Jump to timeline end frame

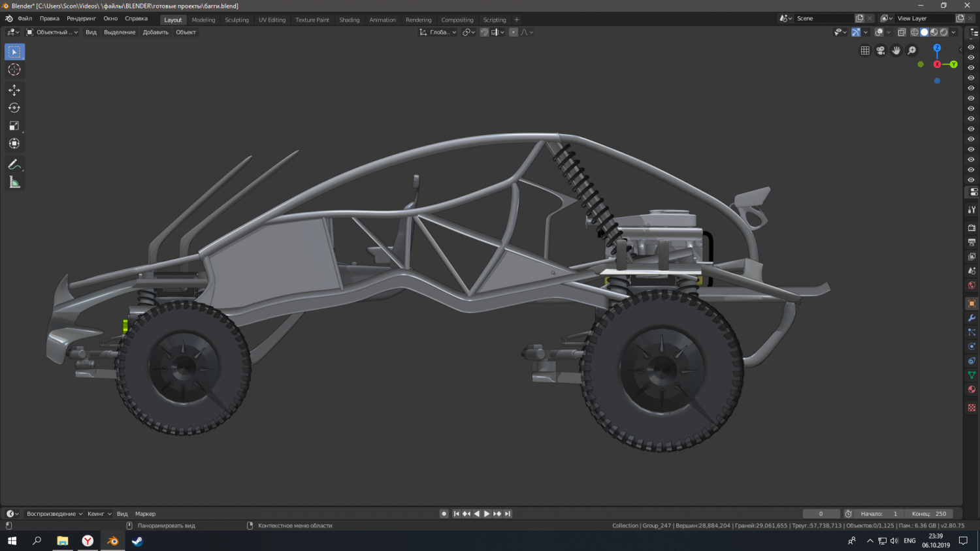508,514
